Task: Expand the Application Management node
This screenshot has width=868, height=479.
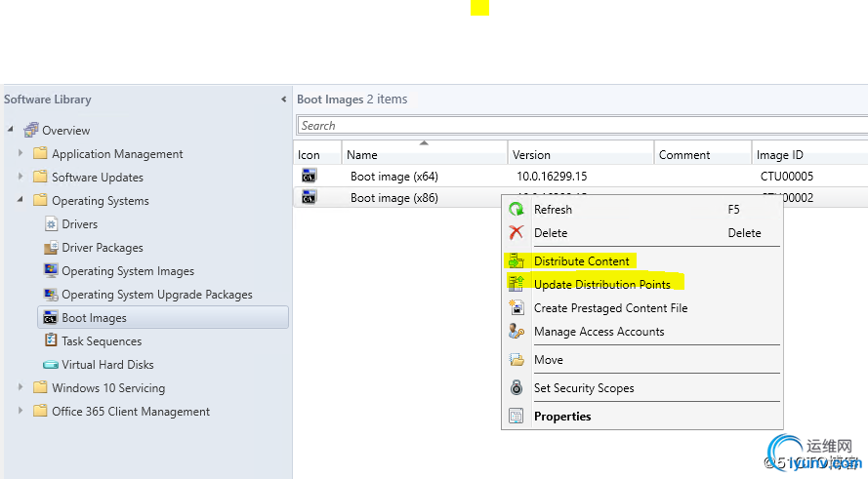Action: [21, 154]
